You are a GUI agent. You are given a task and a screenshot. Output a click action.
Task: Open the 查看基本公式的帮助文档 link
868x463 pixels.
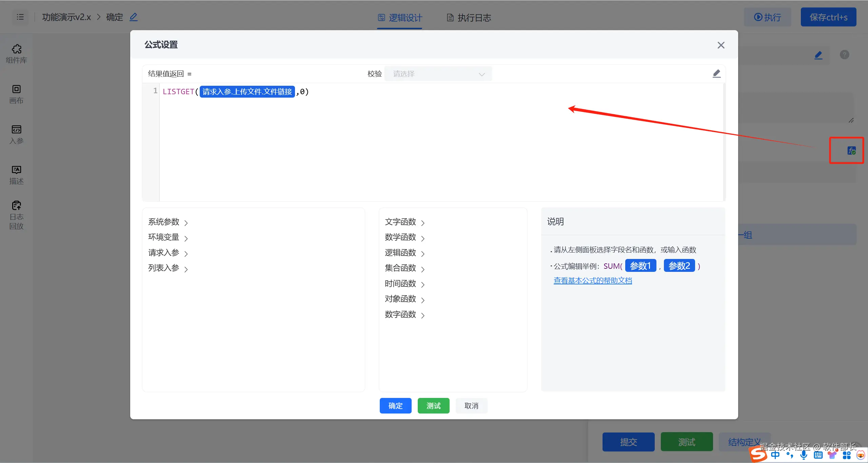pyautogui.click(x=593, y=281)
